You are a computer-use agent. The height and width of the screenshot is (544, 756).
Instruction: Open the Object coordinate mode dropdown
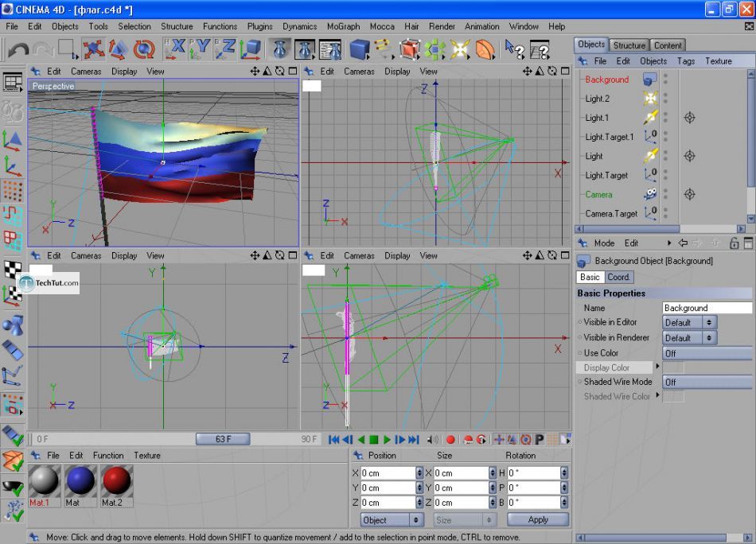pos(392,520)
